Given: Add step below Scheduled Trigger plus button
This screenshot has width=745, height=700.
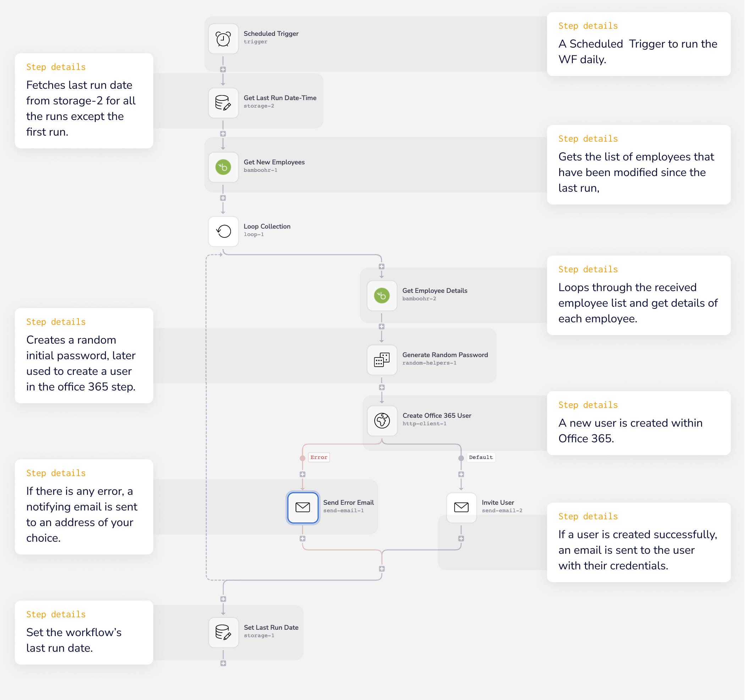Looking at the screenshot, I should coord(223,70).
